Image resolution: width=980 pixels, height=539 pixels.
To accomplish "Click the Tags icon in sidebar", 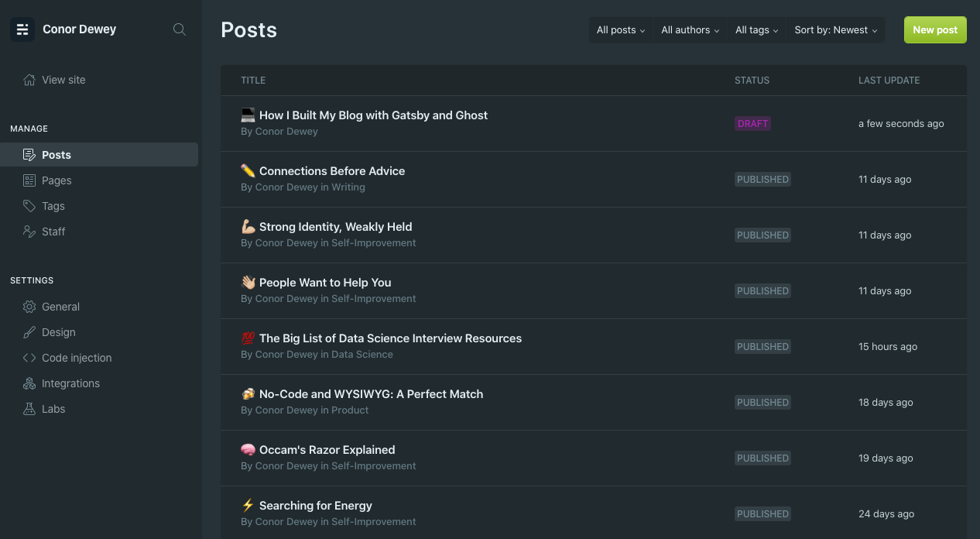I will [x=29, y=206].
